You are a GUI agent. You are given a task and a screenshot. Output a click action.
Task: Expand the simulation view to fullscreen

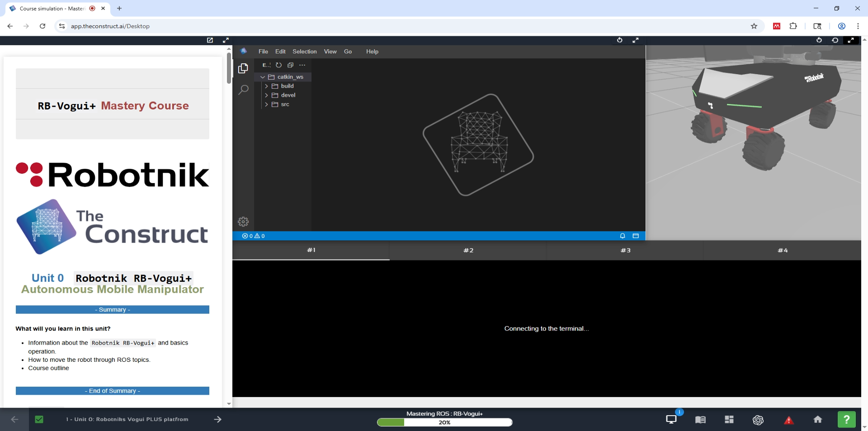pos(851,40)
